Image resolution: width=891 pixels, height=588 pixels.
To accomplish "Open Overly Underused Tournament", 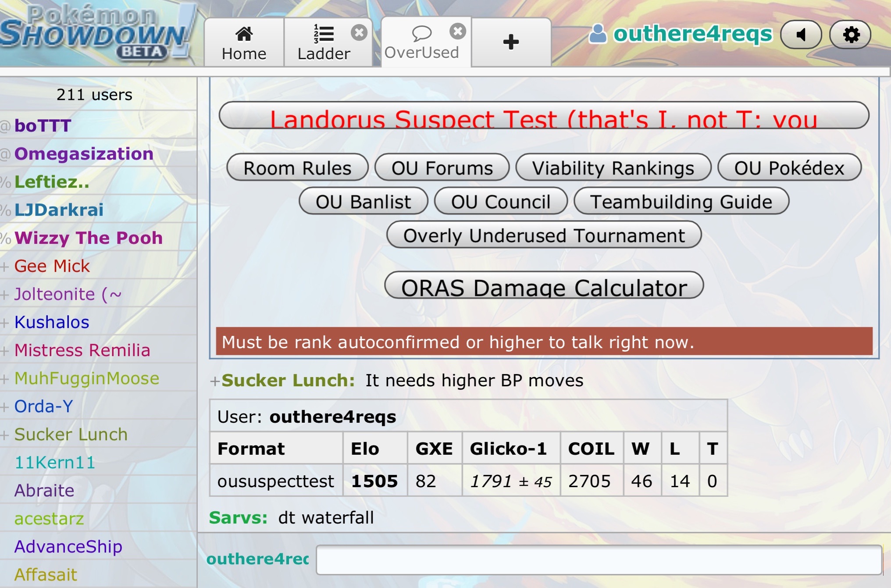I will [x=544, y=235].
